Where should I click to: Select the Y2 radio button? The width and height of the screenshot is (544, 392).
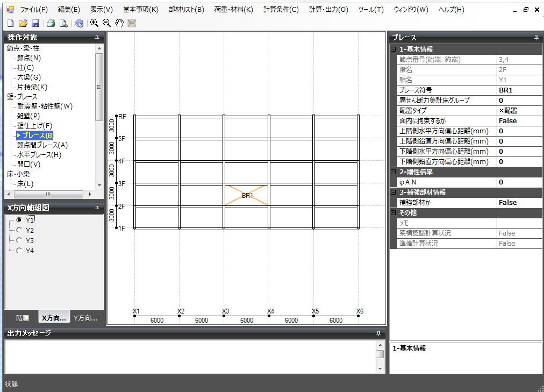(x=19, y=230)
